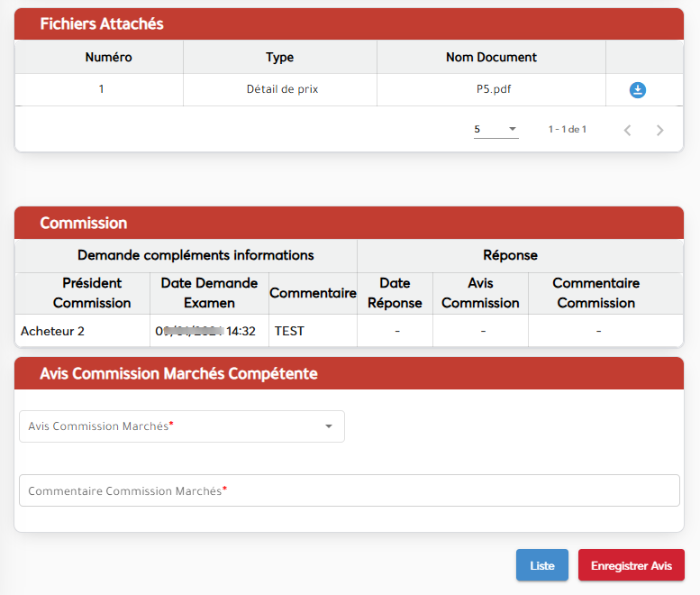Download the P5.pdf attached file
The image size is (700, 595).
click(638, 90)
